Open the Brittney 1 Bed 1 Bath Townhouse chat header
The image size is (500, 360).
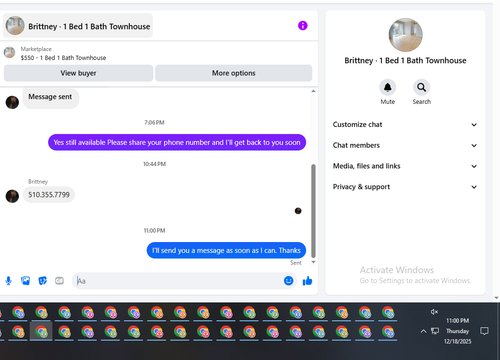78,26
